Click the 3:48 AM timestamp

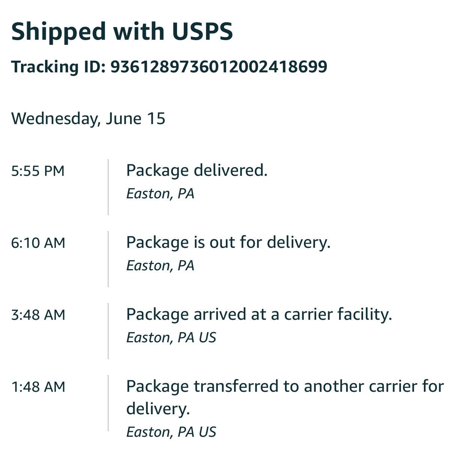click(38, 315)
